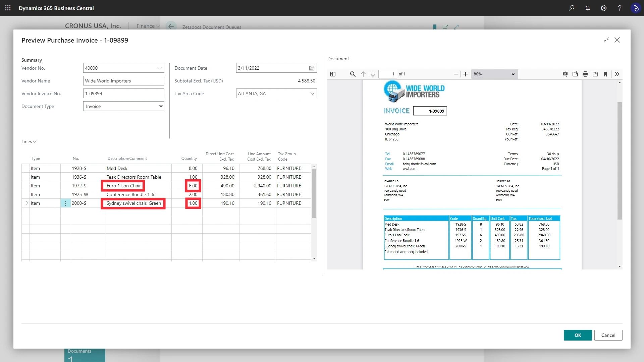Click the Quantity column header
The image size is (644, 362).
pyautogui.click(x=189, y=159)
